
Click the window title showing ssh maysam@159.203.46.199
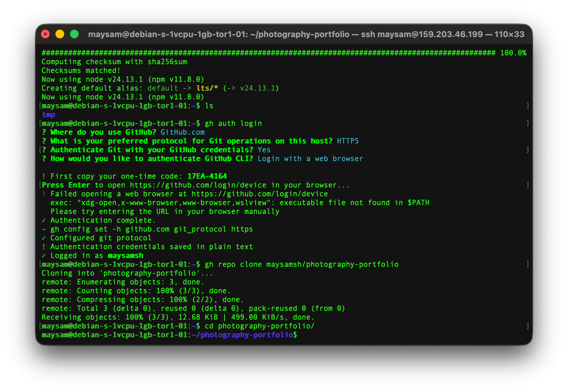coord(306,34)
